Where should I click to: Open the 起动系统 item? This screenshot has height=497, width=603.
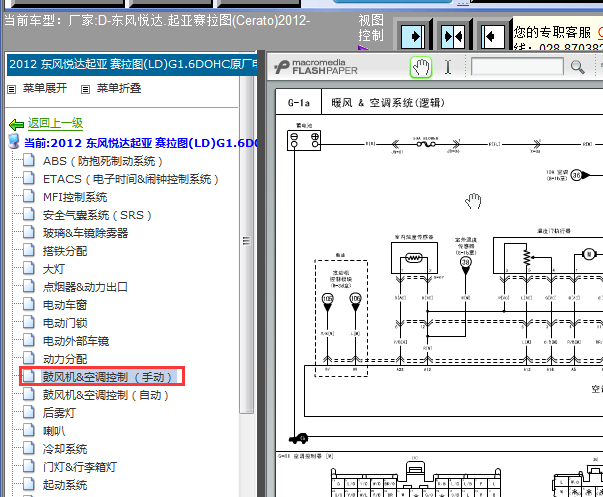pos(65,485)
